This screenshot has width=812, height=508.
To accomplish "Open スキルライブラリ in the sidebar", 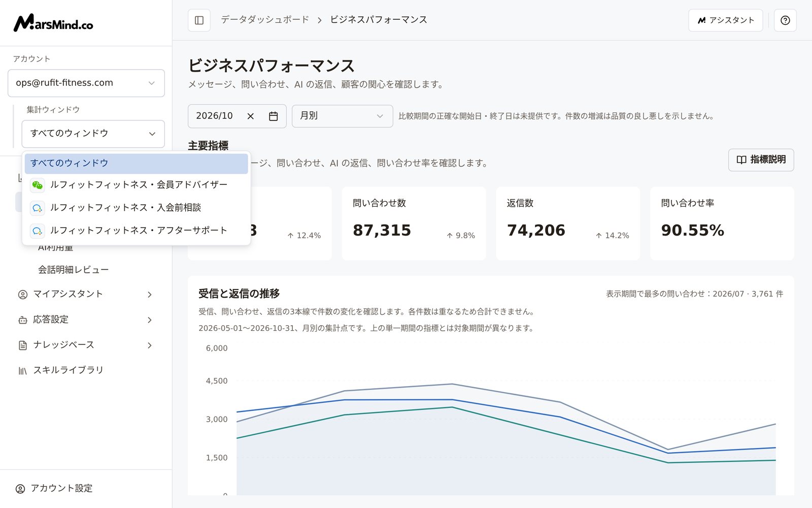I will click(69, 370).
